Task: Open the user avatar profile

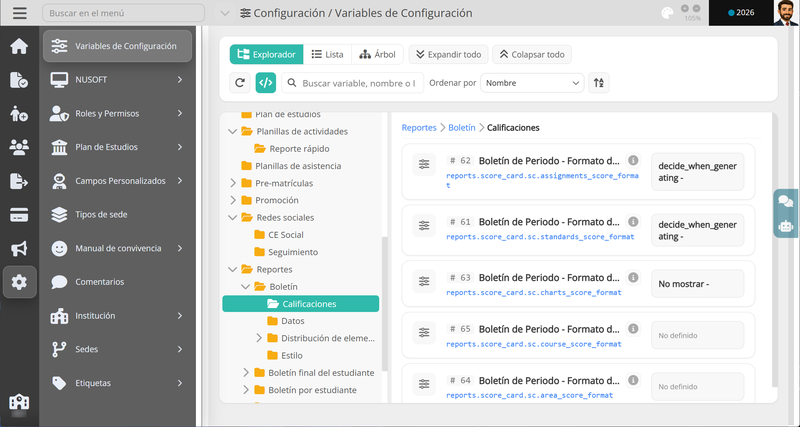Action: [786, 13]
